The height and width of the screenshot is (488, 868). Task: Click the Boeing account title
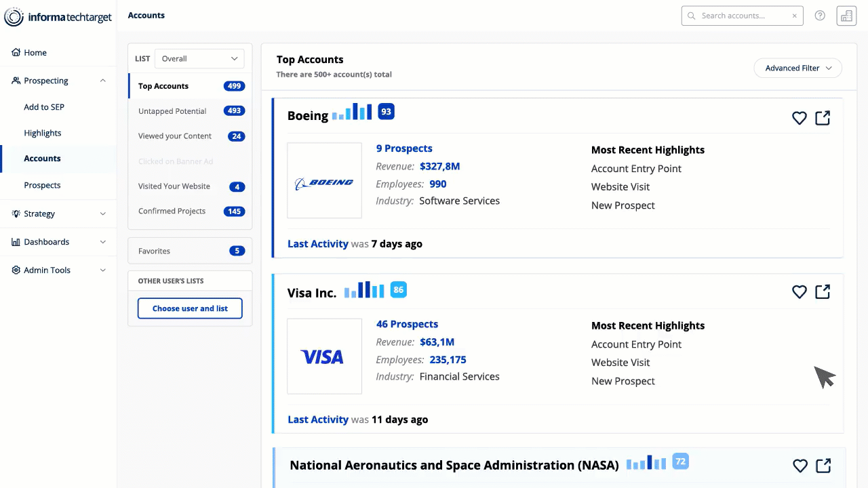(308, 116)
